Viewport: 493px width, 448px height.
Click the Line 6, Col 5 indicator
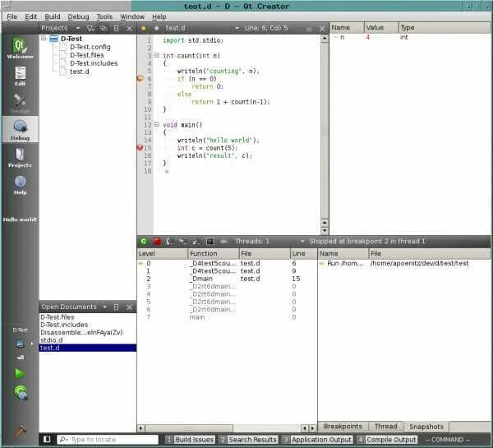point(266,28)
